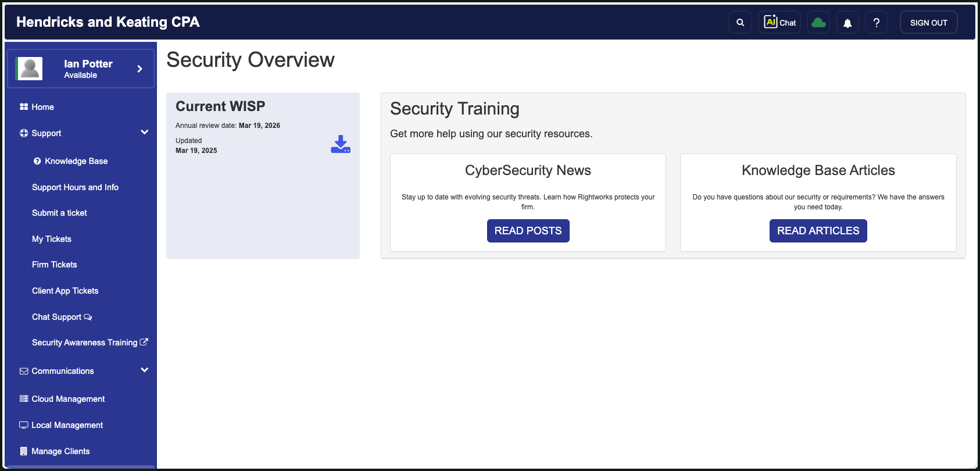Image resolution: width=980 pixels, height=471 pixels.
Task: Open Knowledge Base from the sidebar
Action: [x=76, y=161]
